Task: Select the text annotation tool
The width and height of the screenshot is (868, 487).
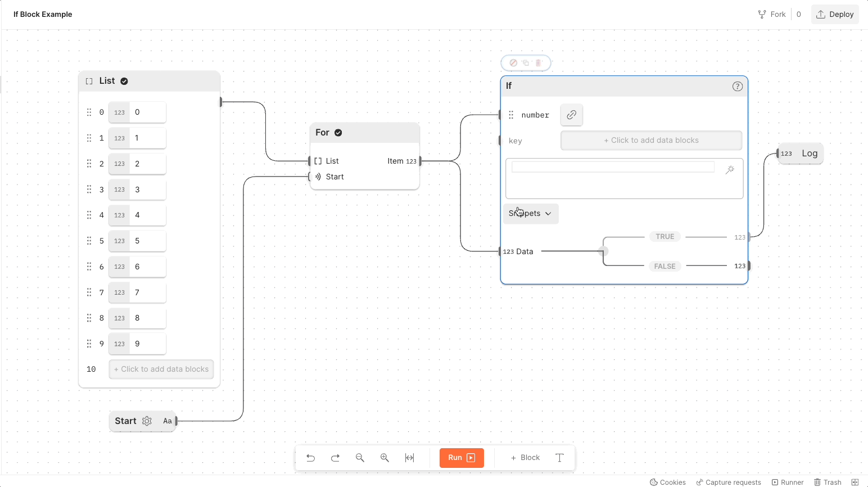Action: point(559,458)
